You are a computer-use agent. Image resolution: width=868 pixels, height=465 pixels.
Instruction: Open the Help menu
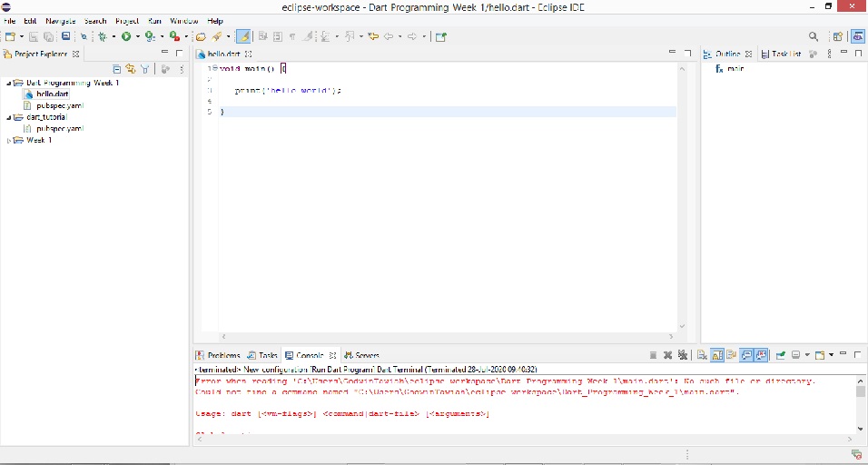[215, 21]
